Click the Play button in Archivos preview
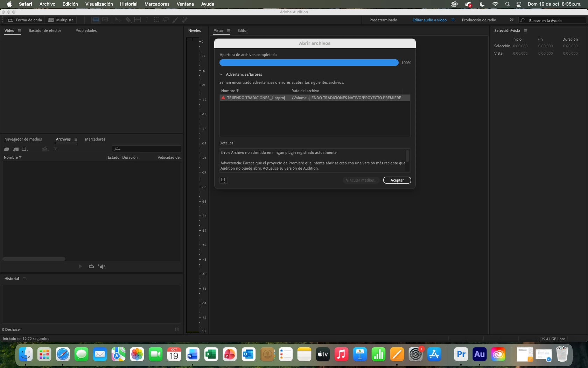The width and height of the screenshot is (588, 368). point(80,266)
